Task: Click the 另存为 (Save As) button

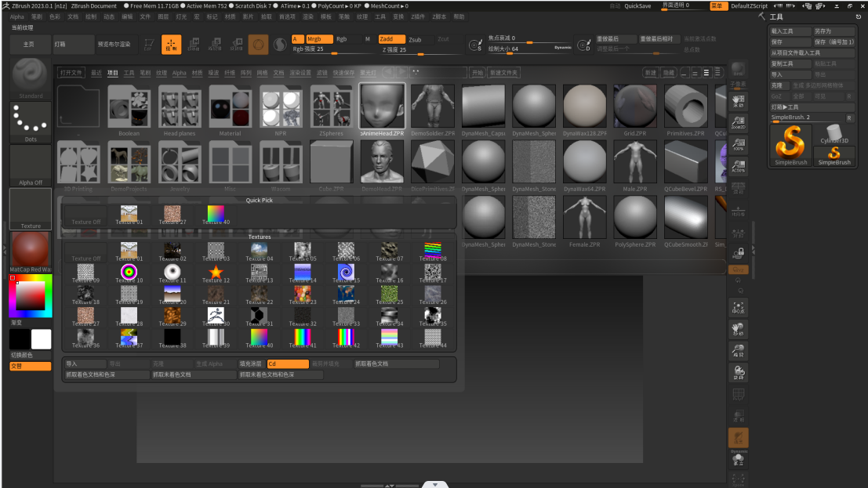Action: point(833,31)
